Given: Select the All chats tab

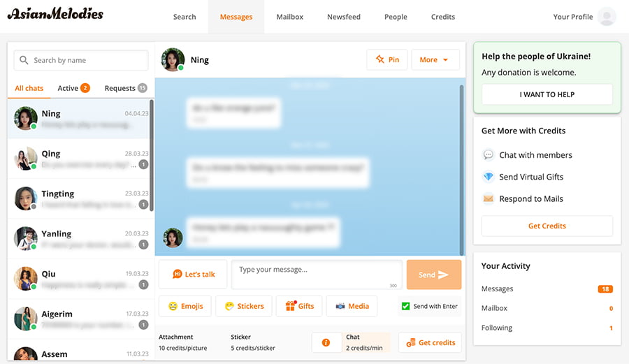Looking at the screenshot, I should click(29, 88).
